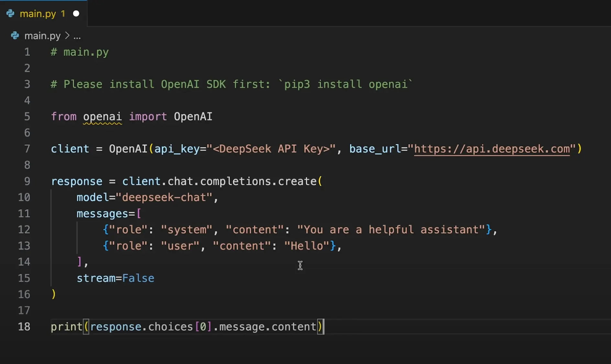Click the unsaved dot on main.py tab
Viewport: 611px width, 364px height.
click(76, 14)
